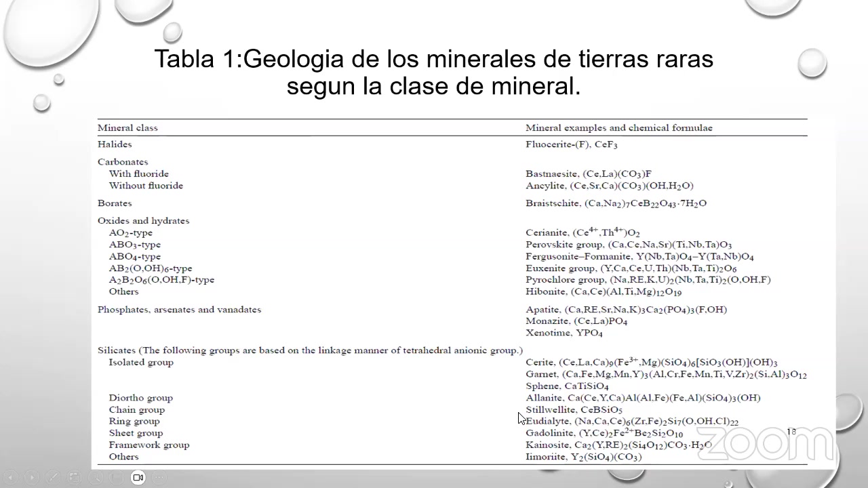The width and height of the screenshot is (868, 488).
Task: Click the 'ABO4-type' subclass
Action: tap(135, 257)
